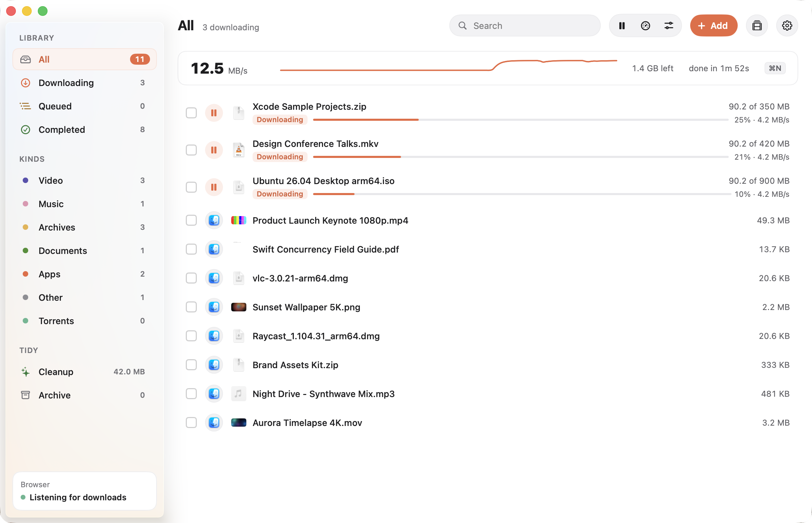Open the Product Launch Keynote video thumbnail

pos(239,220)
